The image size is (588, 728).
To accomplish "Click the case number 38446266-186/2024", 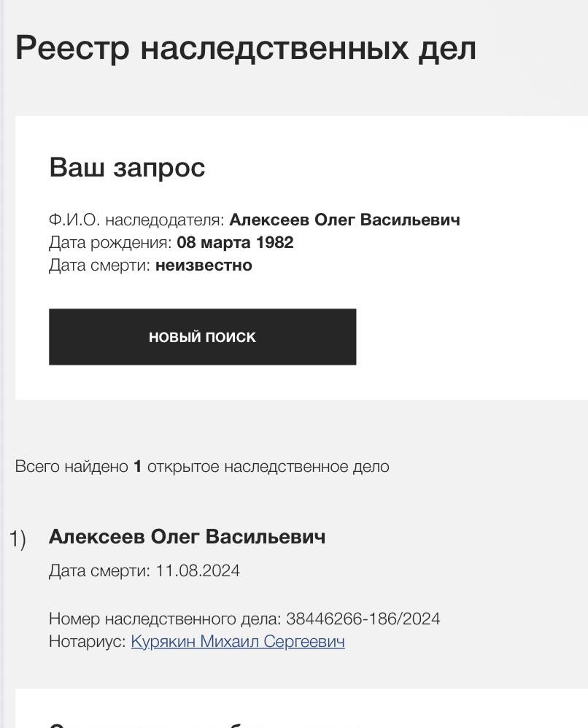I will click(x=363, y=619).
